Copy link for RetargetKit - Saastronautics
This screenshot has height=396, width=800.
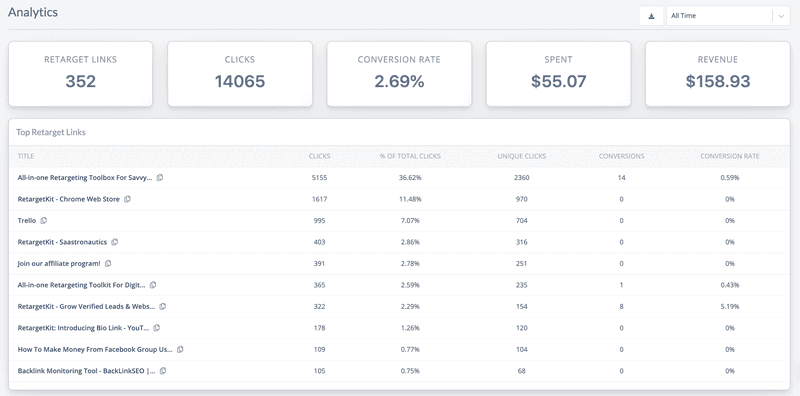click(x=114, y=242)
